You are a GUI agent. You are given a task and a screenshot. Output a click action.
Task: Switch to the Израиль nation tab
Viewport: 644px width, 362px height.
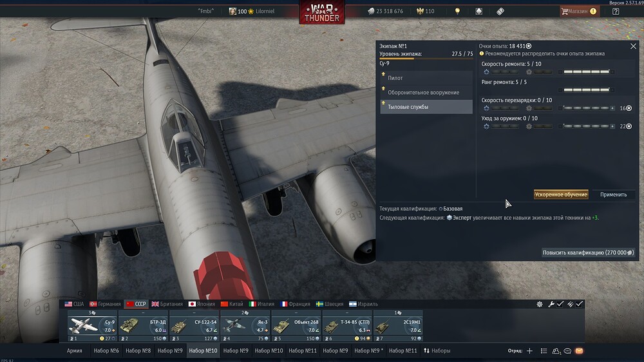point(363,304)
